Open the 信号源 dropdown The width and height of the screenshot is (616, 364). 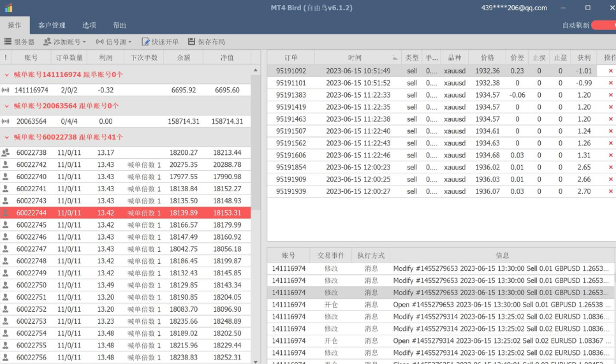click(x=114, y=41)
